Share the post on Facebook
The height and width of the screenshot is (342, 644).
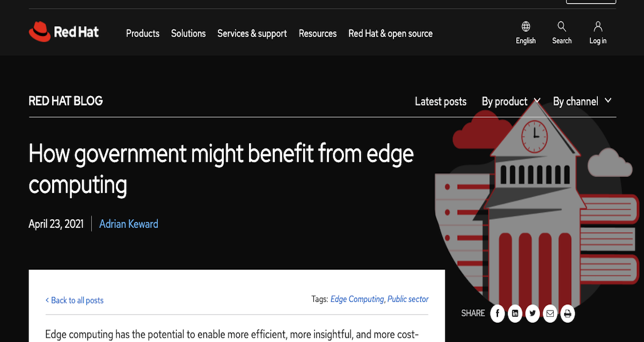point(497,314)
